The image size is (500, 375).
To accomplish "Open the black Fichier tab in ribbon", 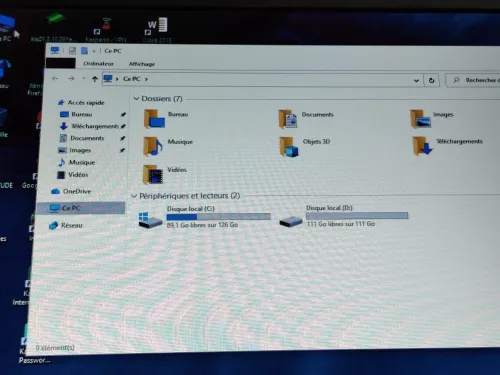I will (x=61, y=63).
